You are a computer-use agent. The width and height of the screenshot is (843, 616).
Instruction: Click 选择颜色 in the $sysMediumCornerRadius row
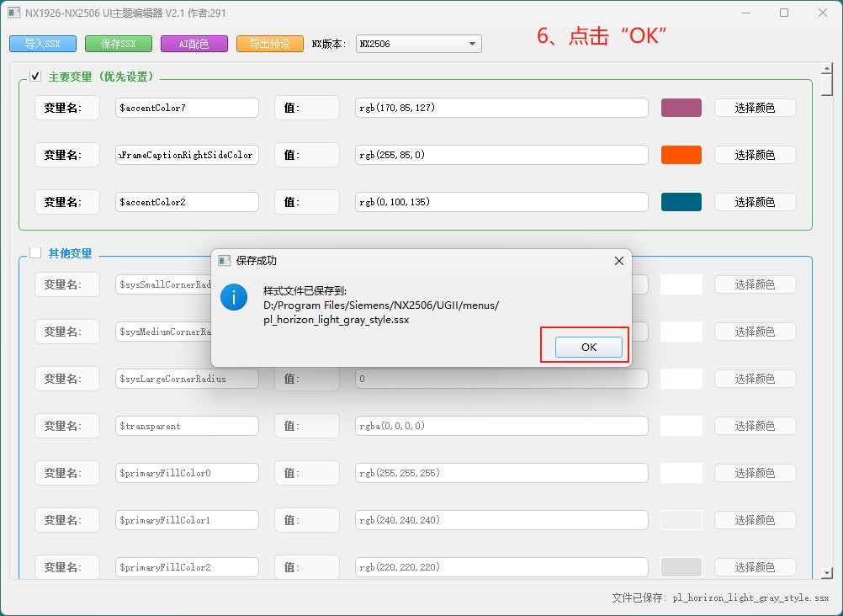click(x=755, y=332)
